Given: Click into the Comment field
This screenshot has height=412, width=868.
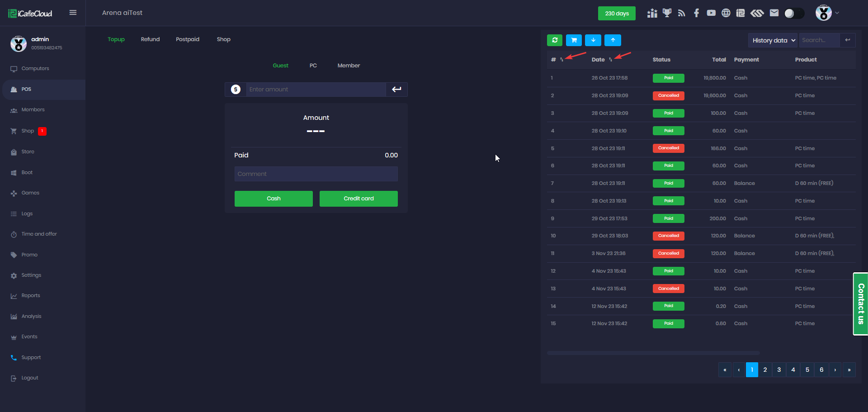Looking at the screenshot, I should point(316,174).
